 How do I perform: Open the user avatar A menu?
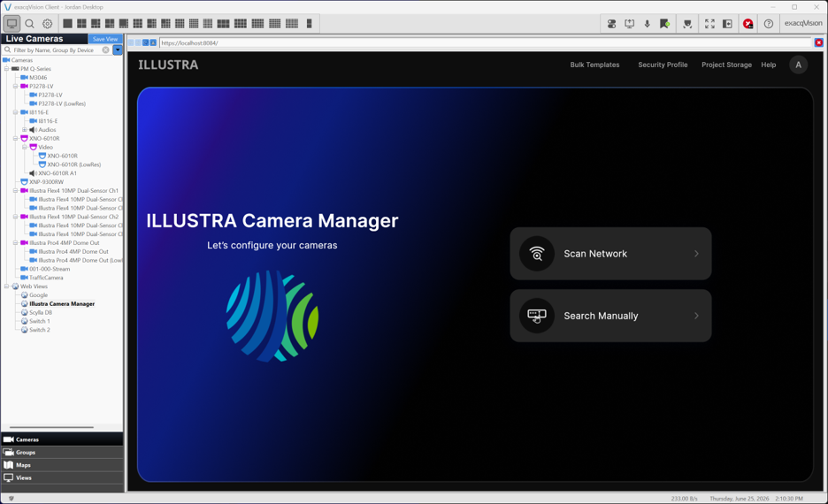[798, 65]
